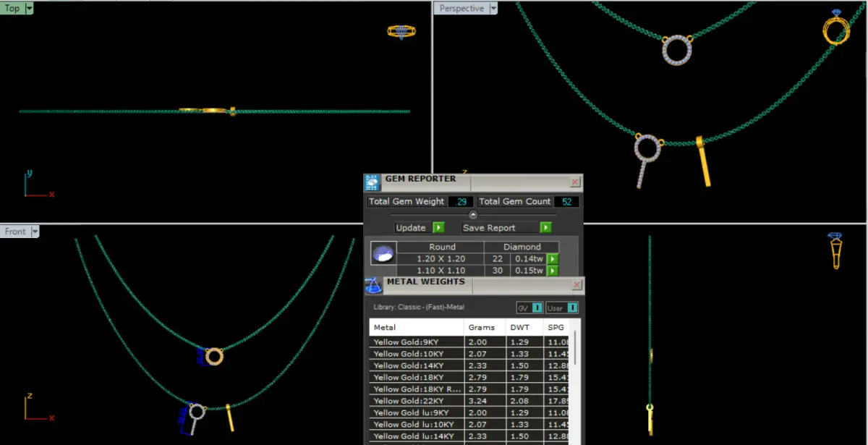Click the Gem Reporter panel icon

point(372,182)
